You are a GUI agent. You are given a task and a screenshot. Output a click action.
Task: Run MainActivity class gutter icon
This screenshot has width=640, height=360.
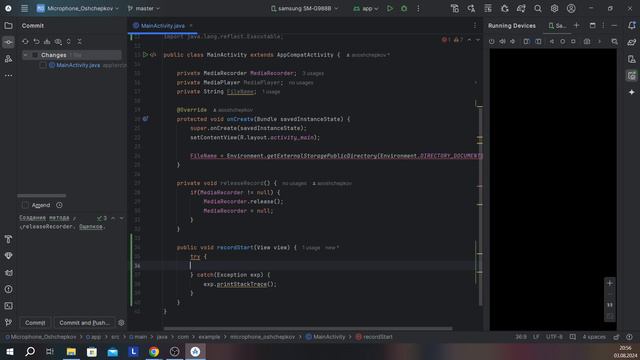145,54
